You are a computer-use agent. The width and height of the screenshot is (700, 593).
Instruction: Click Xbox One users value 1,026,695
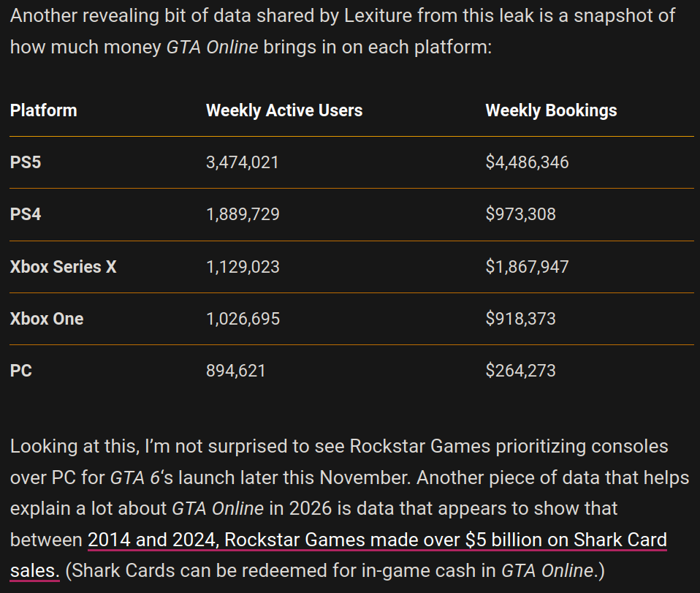pyautogui.click(x=243, y=319)
